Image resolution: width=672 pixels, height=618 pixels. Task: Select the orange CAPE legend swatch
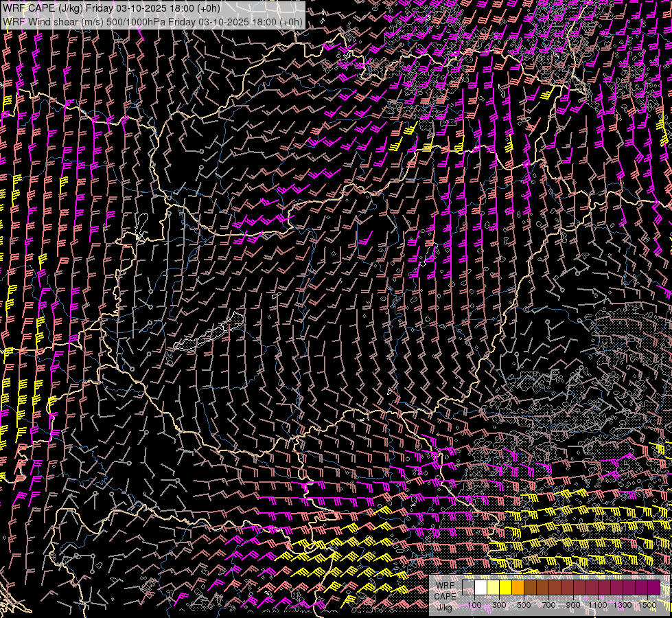[518, 587]
